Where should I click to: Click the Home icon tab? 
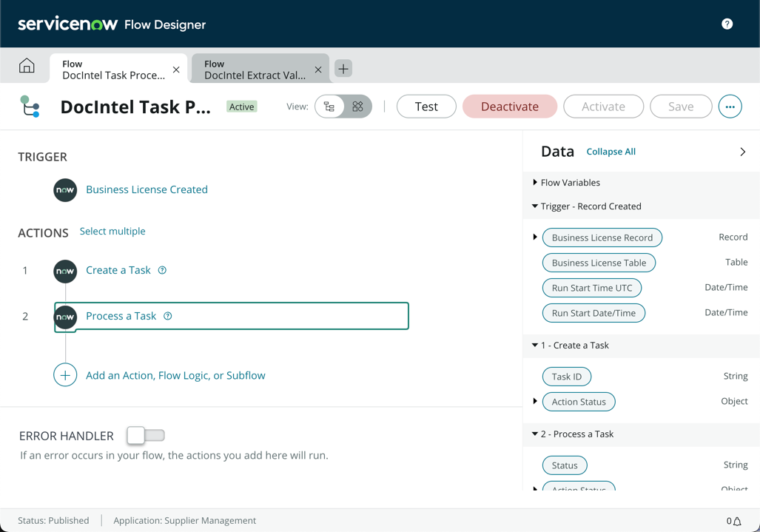point(27,67)
